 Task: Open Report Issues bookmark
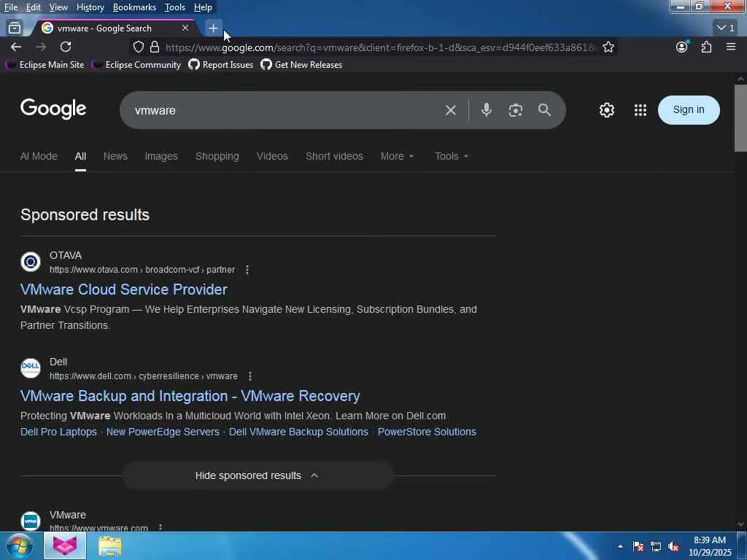[x=220, y=65]
